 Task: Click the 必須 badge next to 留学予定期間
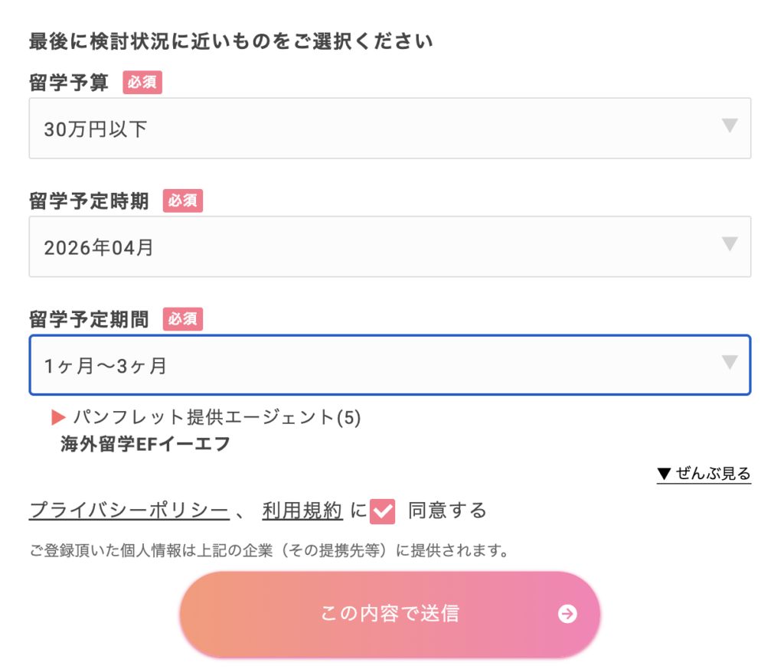(182, 319)
